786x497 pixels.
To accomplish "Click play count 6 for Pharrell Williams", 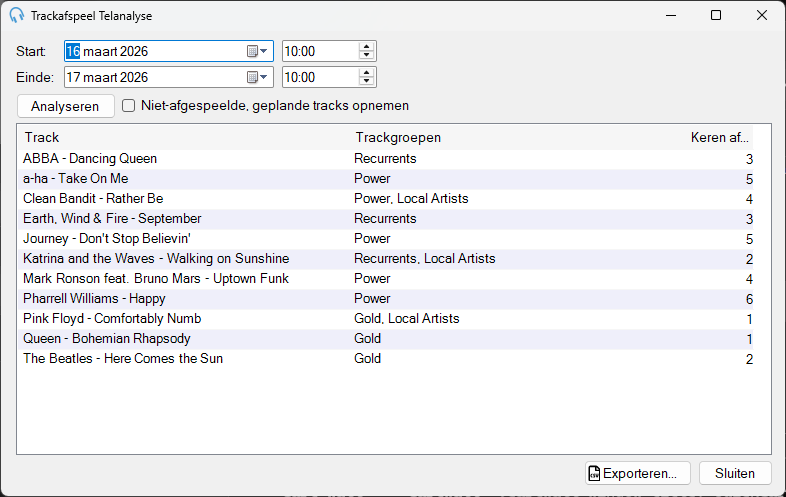I will pyautogui.click(x=749, y=299).
